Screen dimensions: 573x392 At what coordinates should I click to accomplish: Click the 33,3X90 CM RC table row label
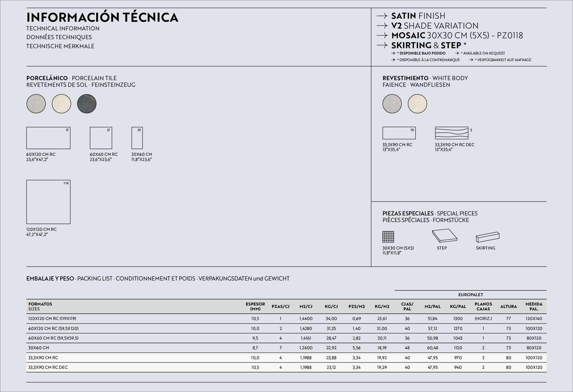[43, 358]
